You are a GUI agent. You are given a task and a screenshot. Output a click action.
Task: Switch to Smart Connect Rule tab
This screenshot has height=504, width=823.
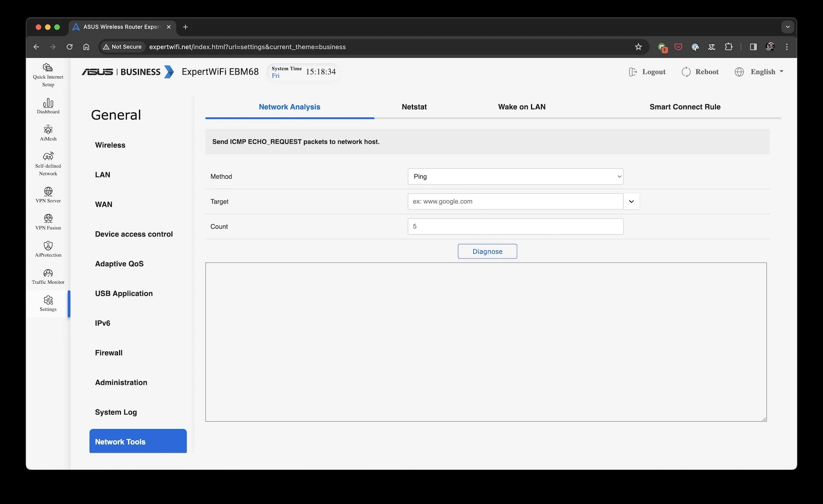click(x=685, y=107)
